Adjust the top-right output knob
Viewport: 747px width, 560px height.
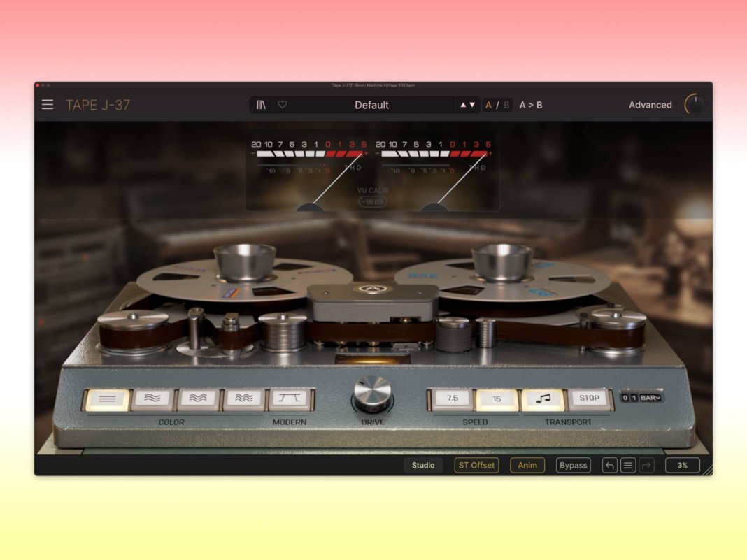tap(694, 104)
